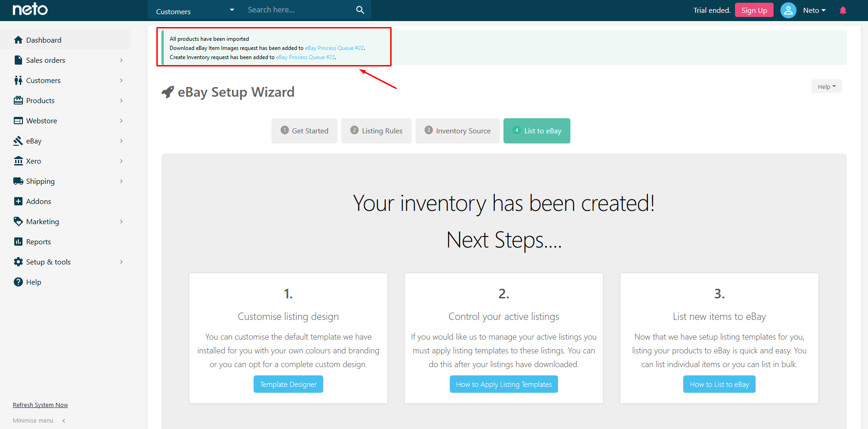Screen dimensions: 868x429
Task: Go to the Inventory Source step
Action: [458, 131]
